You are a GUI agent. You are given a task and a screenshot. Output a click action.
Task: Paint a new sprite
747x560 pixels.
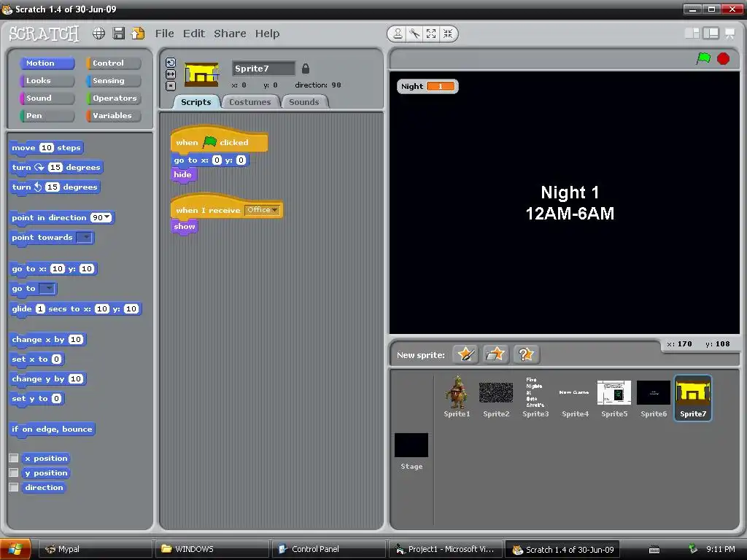click(x=465, y=354)
